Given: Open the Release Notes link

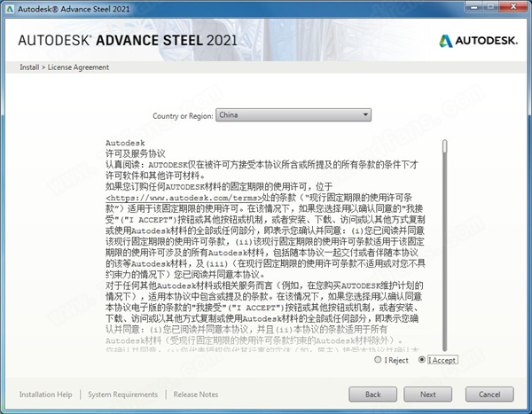Looking at the screenshot, I should click(196, 394).
